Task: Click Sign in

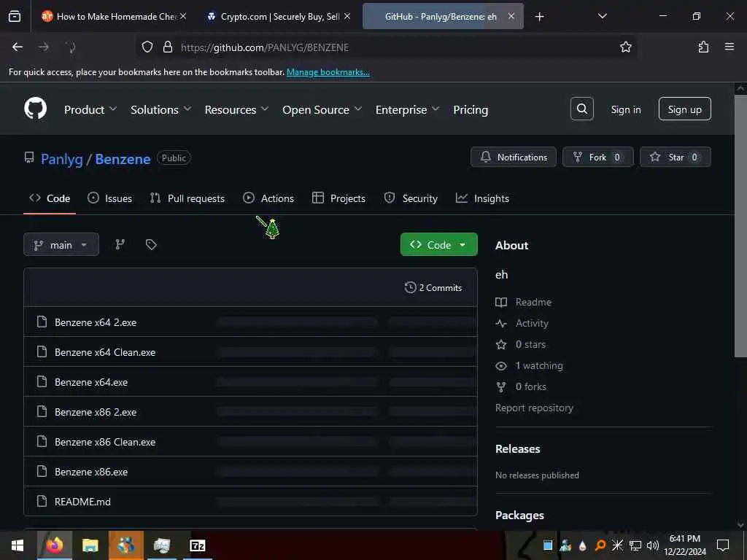Action: (626, 109)
